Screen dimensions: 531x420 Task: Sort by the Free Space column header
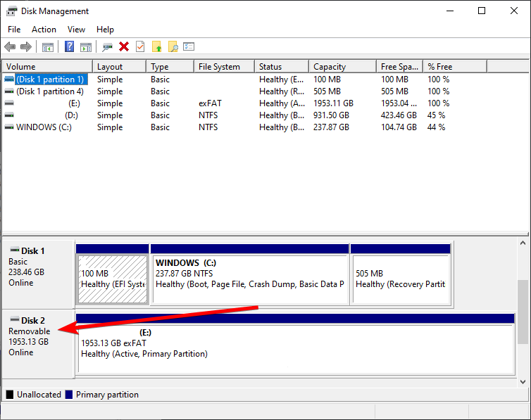399,67
